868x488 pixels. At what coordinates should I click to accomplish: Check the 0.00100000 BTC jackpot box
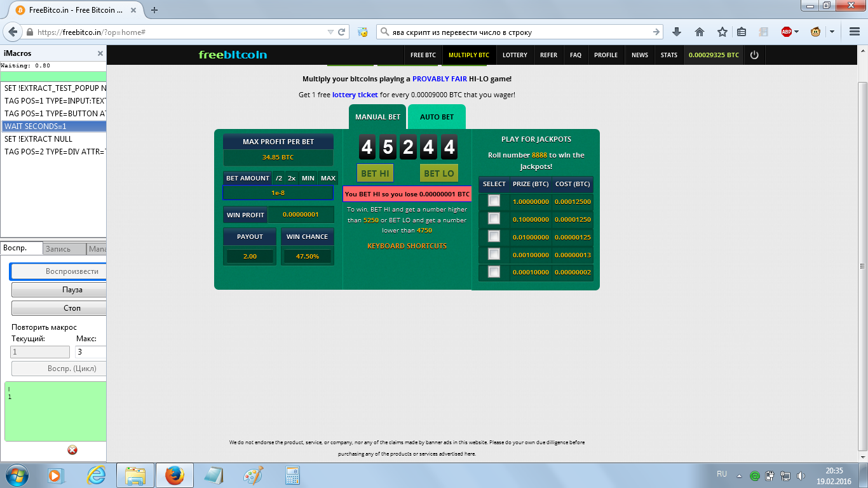pos(494,254)
